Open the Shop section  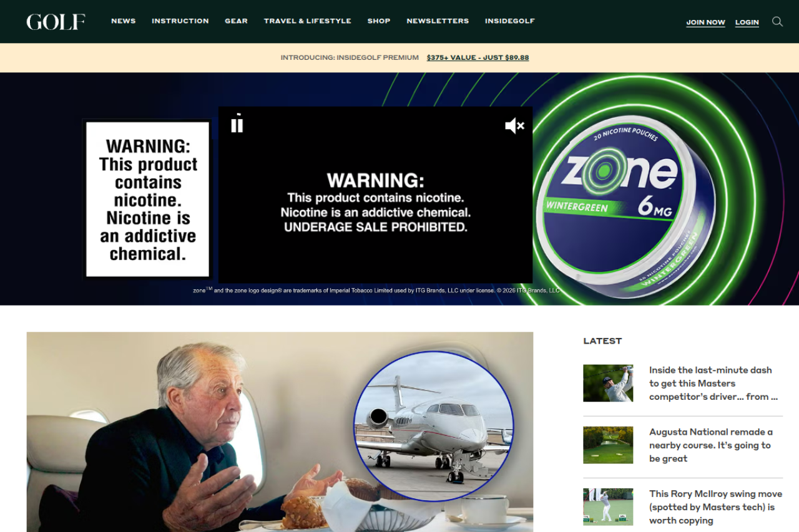[x=379, y=21]
